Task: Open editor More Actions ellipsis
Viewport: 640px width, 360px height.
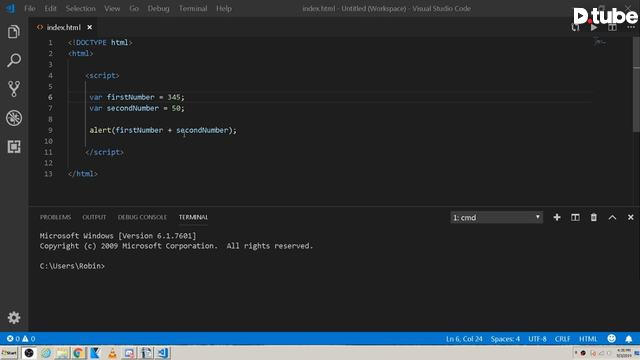Action: 631,28
